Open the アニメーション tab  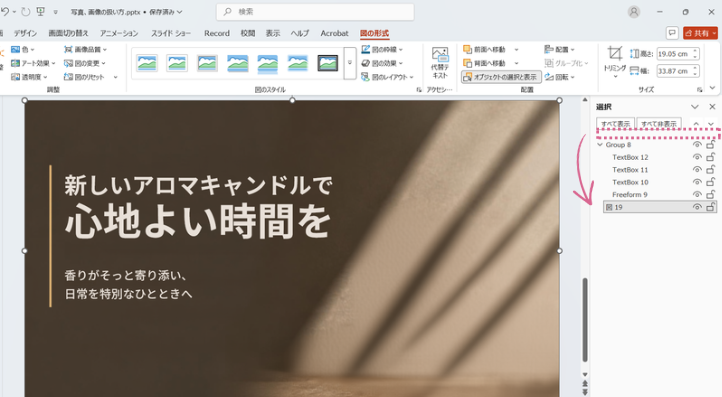(119, 33)
